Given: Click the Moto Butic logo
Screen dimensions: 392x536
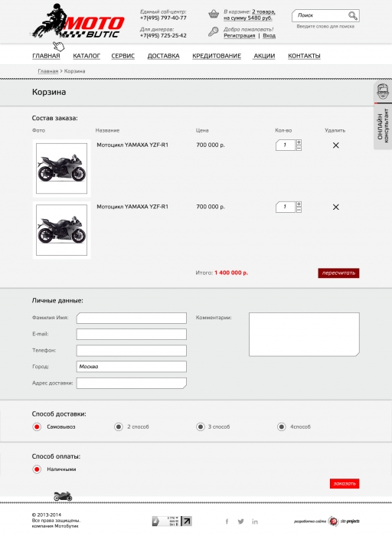Looking at the screenshot, I should click(78, 21).
